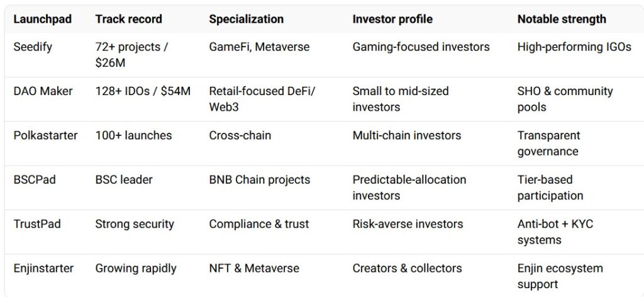Click the "Transparent governance" strength cell
Viewport: 644px width, 297px height.
pyautogui.click(x=548, y=143)
